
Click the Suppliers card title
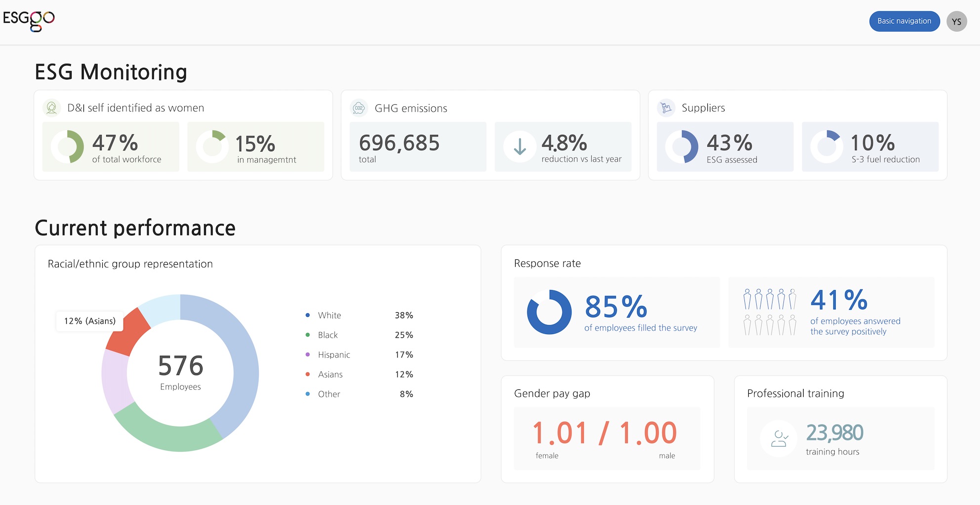pyautogui.click(x=703, y=108)
